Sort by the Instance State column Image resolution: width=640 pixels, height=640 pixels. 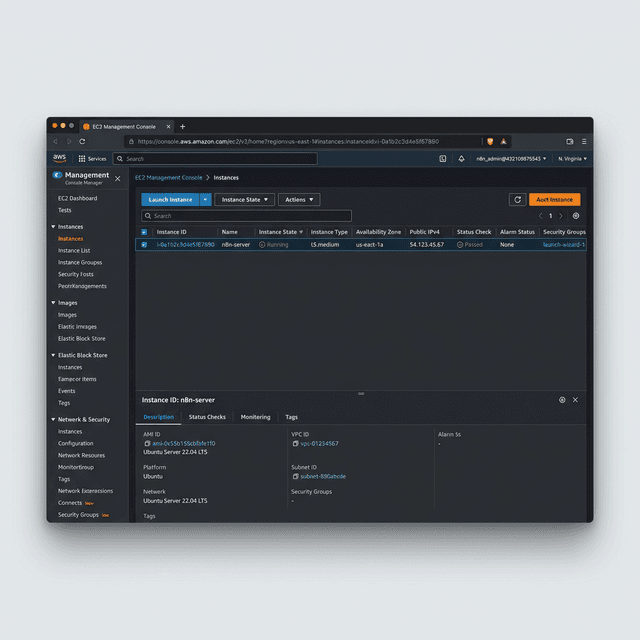tap(281, 232)
